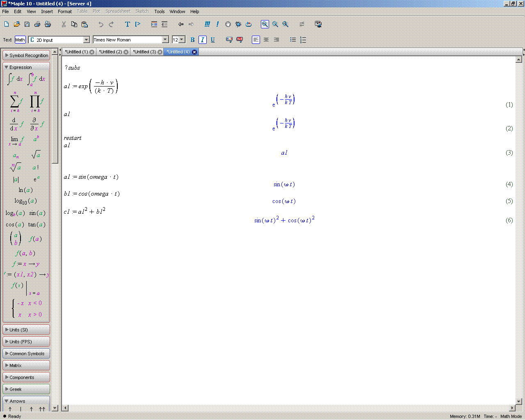Click the debug bug icon
Screen dimensions: 525x420
pyautogui.click(x=238, y=24)
